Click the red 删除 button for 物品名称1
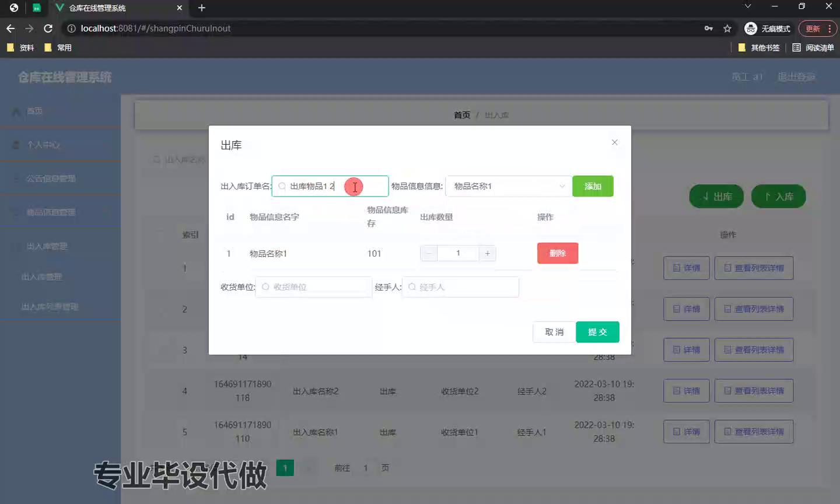The height and width of the screenshot is (504, 840). (558, 253)
